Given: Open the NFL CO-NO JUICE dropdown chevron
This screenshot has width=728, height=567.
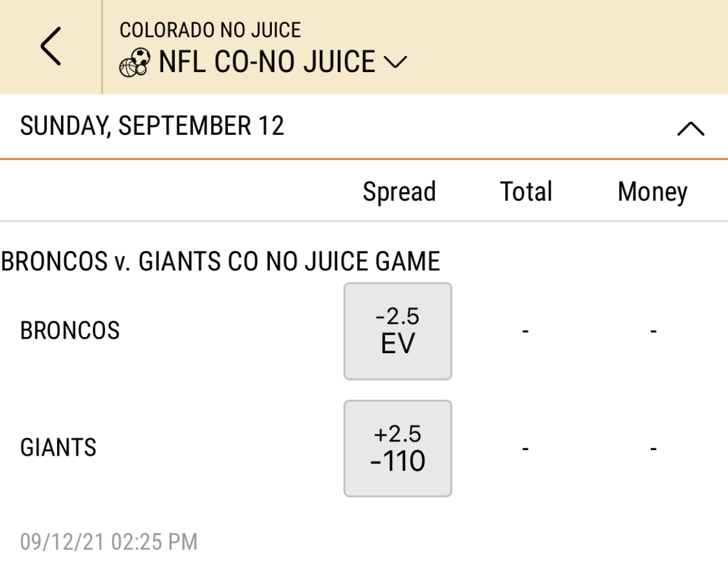Looking at the screenshot, I should 395,62.
